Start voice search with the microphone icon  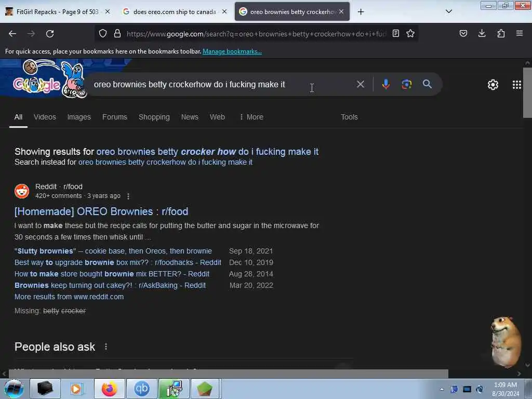point(386,84)
